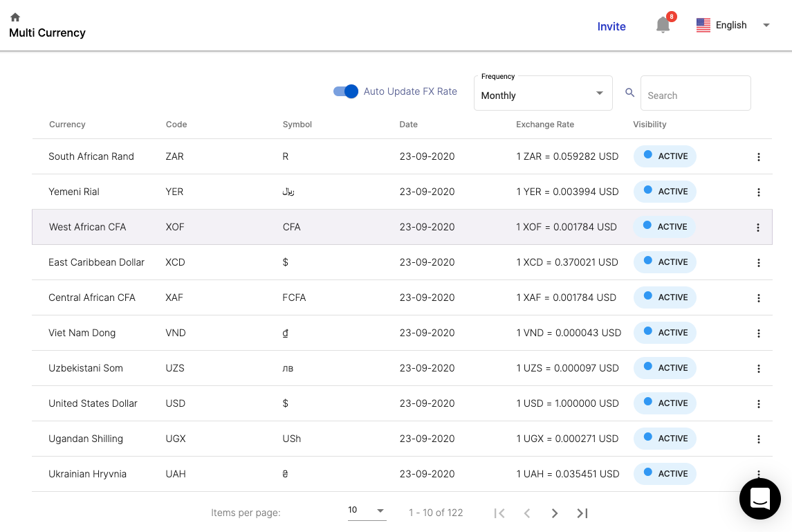Toggle ACTIVE visibility for South African Rand
This screenshot has height=532, width=792.
[665, 156]
